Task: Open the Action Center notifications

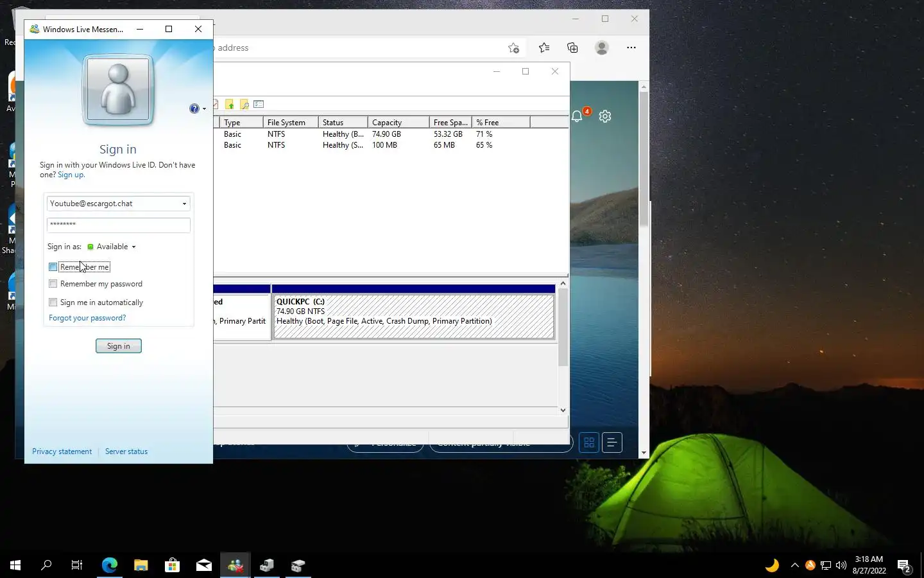Action: pyautogui.click(x=905, y=566)
